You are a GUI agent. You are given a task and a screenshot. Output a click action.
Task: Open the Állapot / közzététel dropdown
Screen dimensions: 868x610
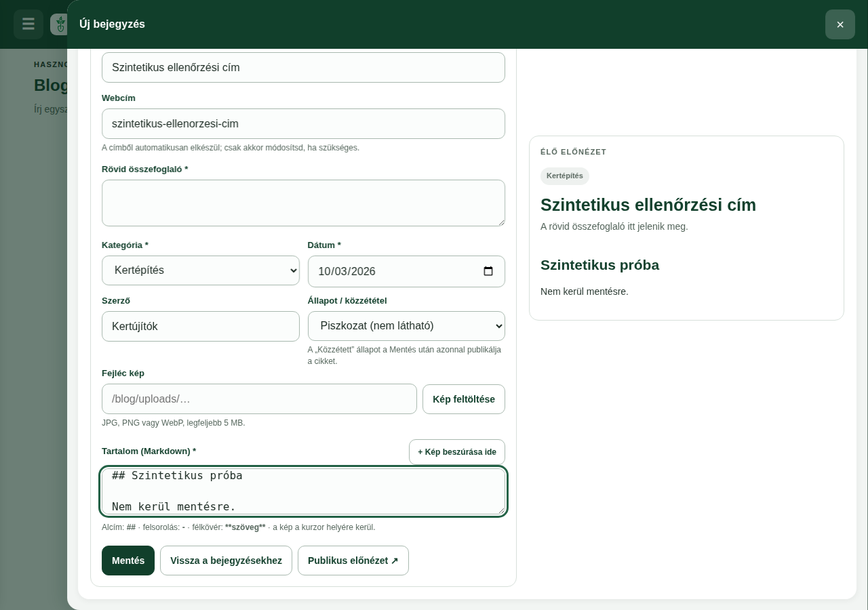(x=406, y=326)
